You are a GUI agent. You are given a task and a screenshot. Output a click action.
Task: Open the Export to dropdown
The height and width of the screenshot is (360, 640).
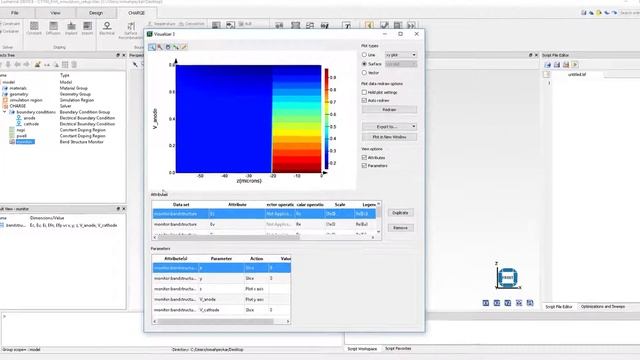389,127
